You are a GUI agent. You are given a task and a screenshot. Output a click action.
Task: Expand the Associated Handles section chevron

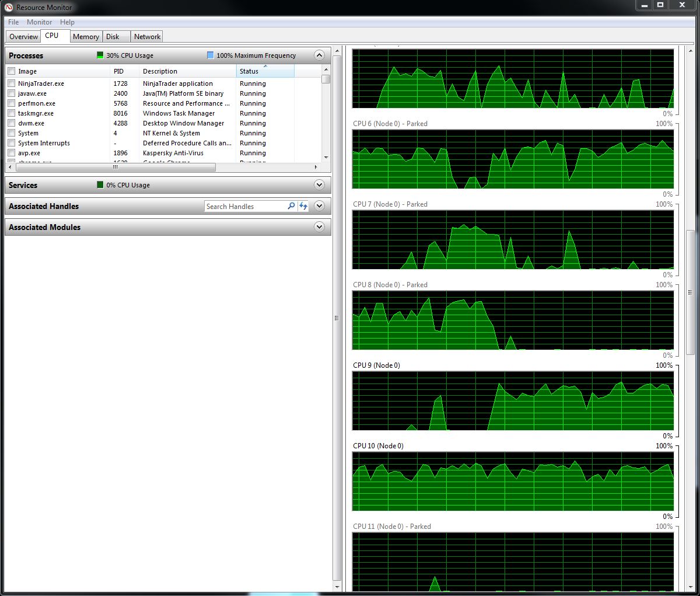[x=319, y=206]
